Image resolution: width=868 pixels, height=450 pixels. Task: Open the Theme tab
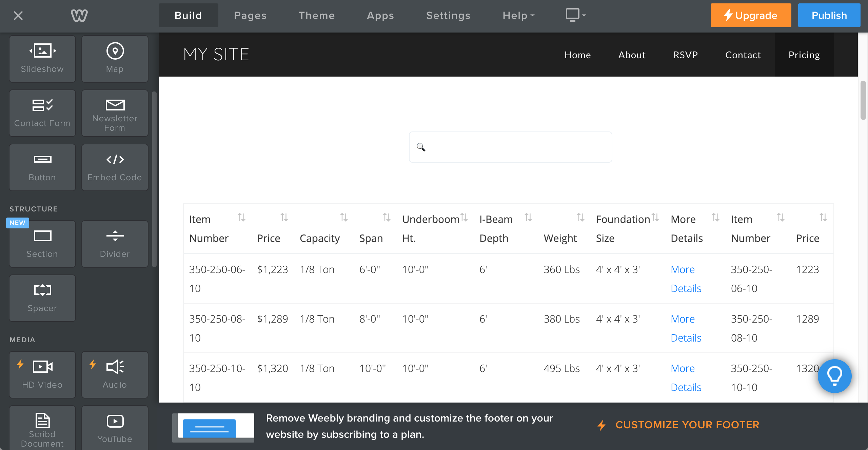pos(316,16)
